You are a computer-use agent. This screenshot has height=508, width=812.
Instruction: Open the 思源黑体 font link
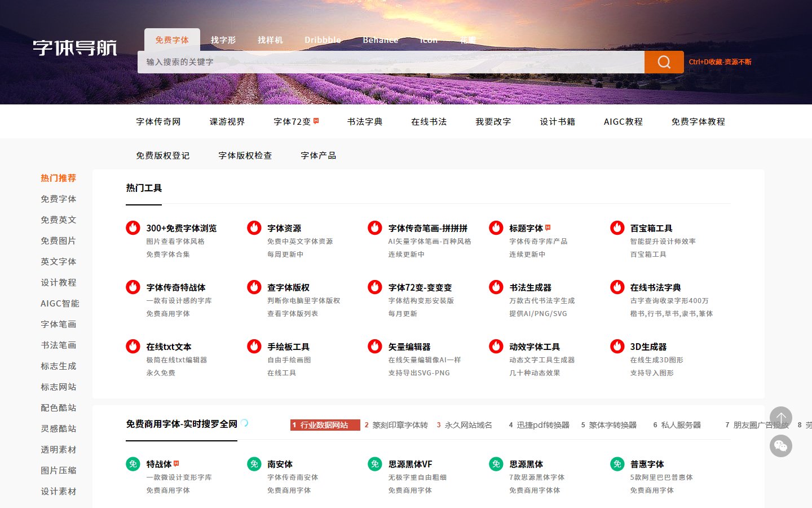526,464
